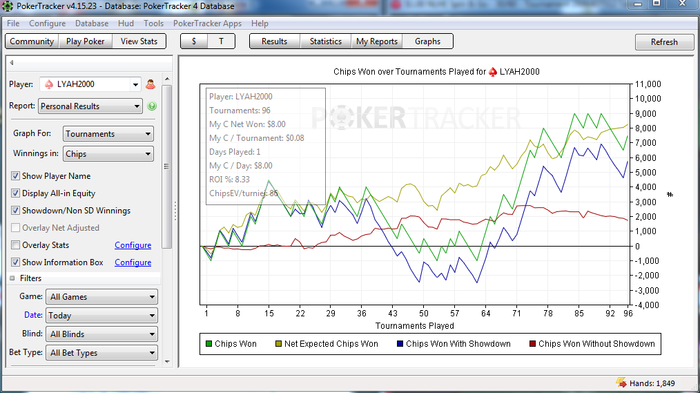Image resolution: width=700 pixels, height=393 pixels.
Task: Click the Overlay Net Adjusted checkbox
Action: [x=16, y=228]
